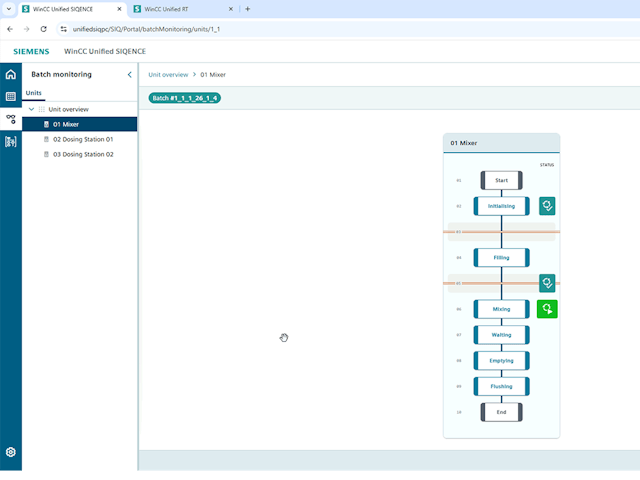The width and height of the screenshot is (640, 480).
Task: Collapse the Unit overview tree node
Action: tap(31, 109)
